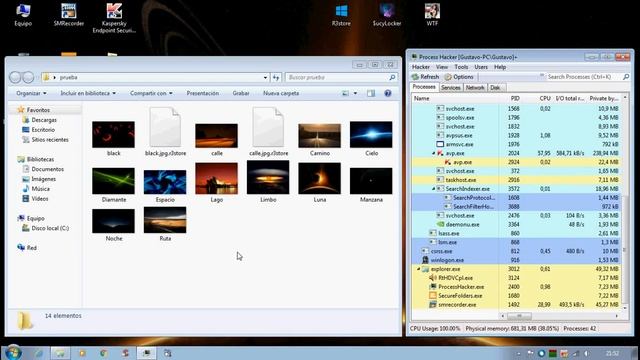Click the Explorer forward navigation arrow
Screen dimensions: 640x360
28,77
